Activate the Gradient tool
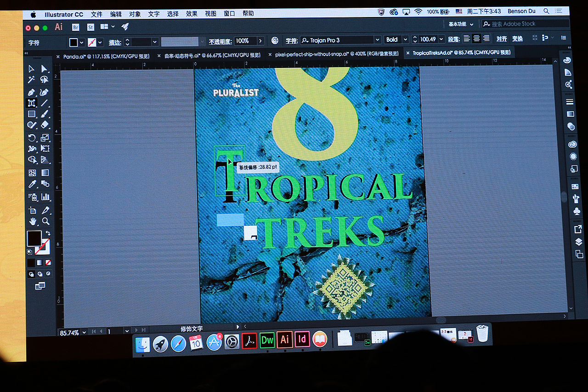Viewport: 588px width, 392px height. (45, 173)
